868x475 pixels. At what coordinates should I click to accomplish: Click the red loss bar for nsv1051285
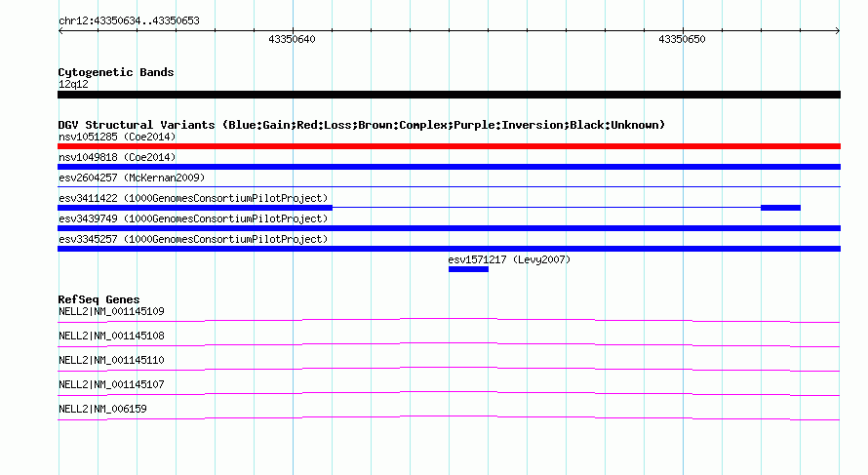point(449,146)
